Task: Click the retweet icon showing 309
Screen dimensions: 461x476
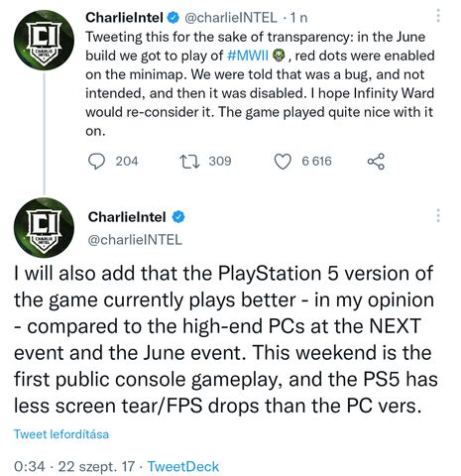Action: tap(189, 162)
